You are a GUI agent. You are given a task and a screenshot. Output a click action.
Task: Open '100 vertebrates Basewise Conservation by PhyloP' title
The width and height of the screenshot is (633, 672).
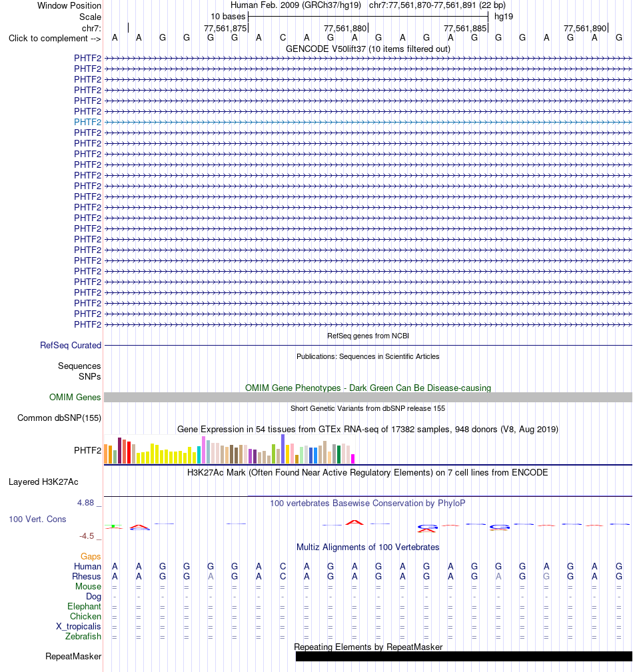click(368, 503)
